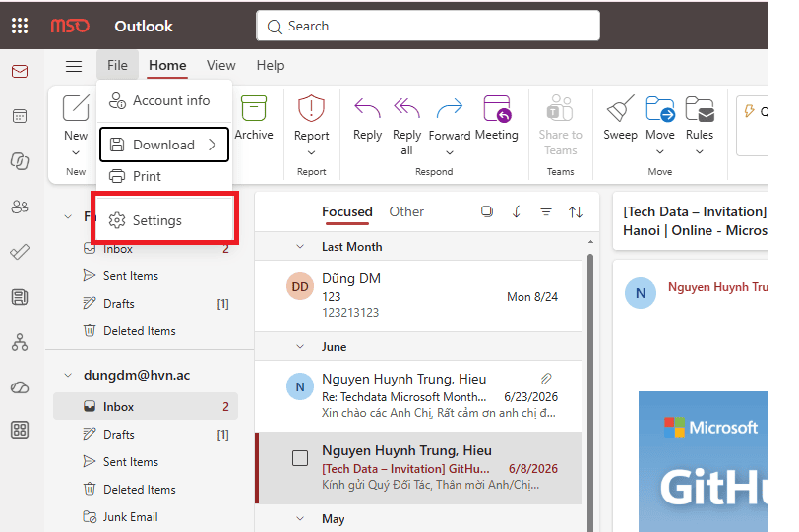
Task: Open the File menu tab
Action: coord(117,65)
